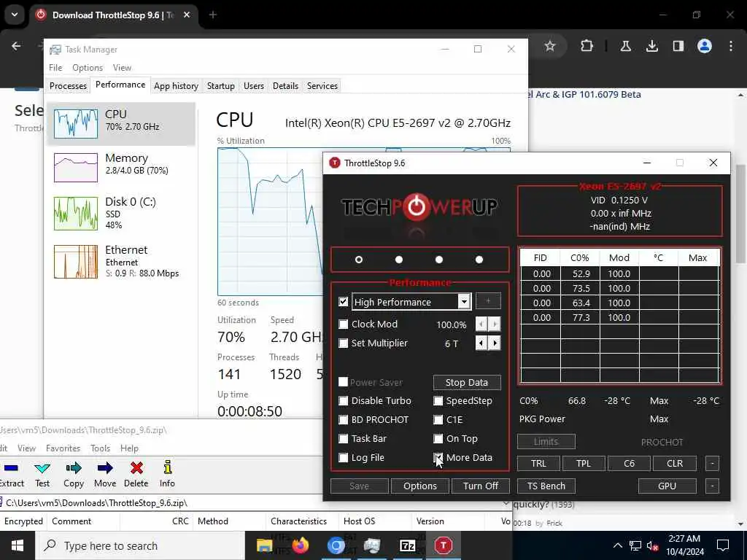Open the browser tab search dropdown arrow
Screen dimensions: 747x560
pyautogui.click(x=15, y=15)
